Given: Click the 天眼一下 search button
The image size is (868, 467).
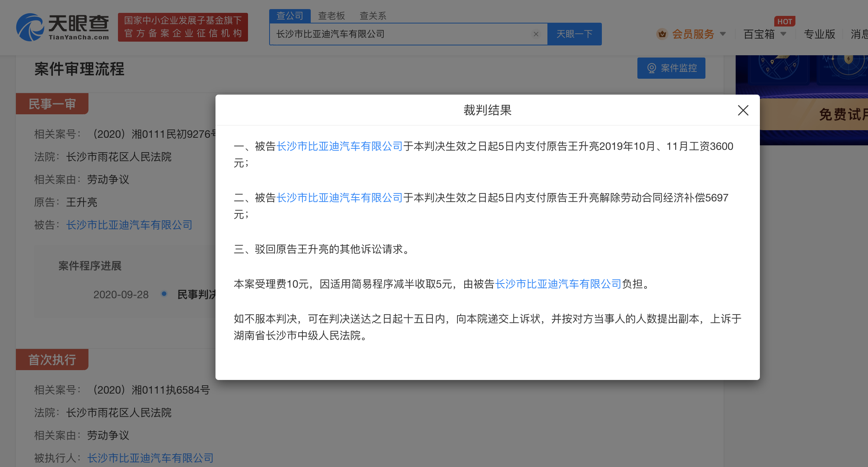Looking at the screenshot, I should (x=574, y=34).
